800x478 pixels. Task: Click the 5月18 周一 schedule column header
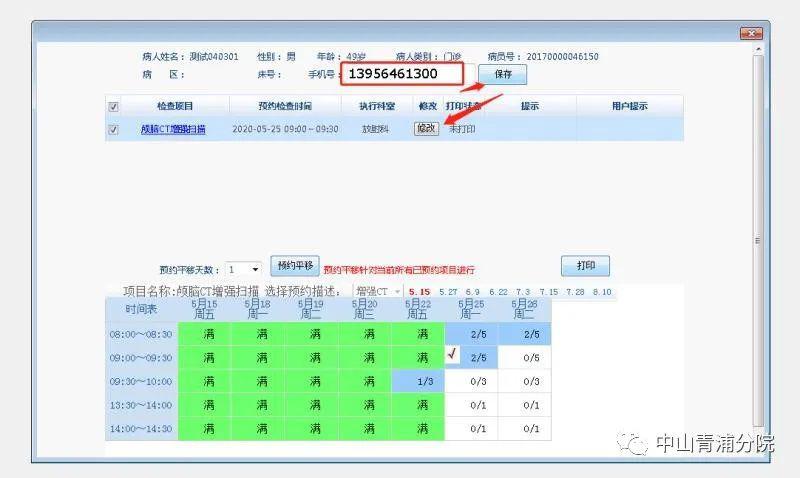click(258, 309)
